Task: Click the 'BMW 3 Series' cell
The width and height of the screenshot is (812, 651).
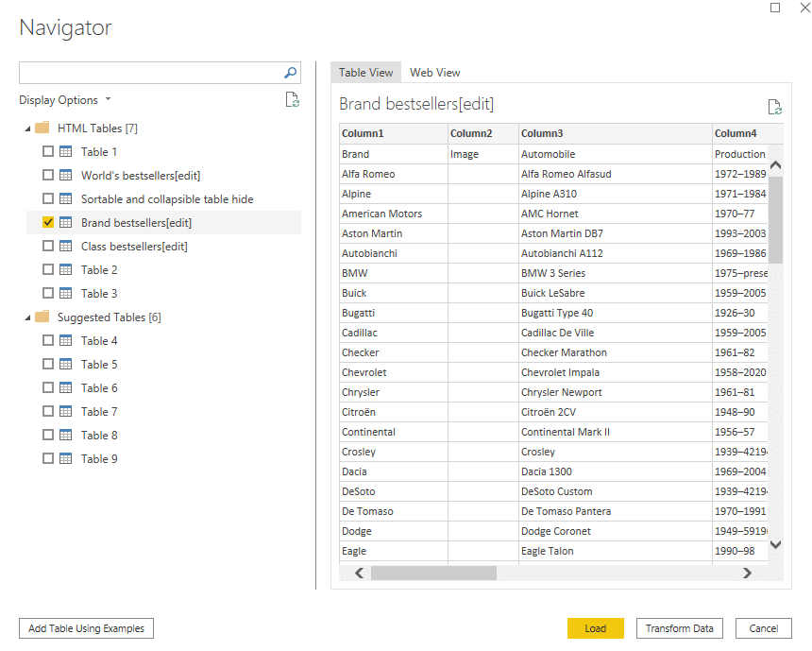Action: click(x=616, y=273)
